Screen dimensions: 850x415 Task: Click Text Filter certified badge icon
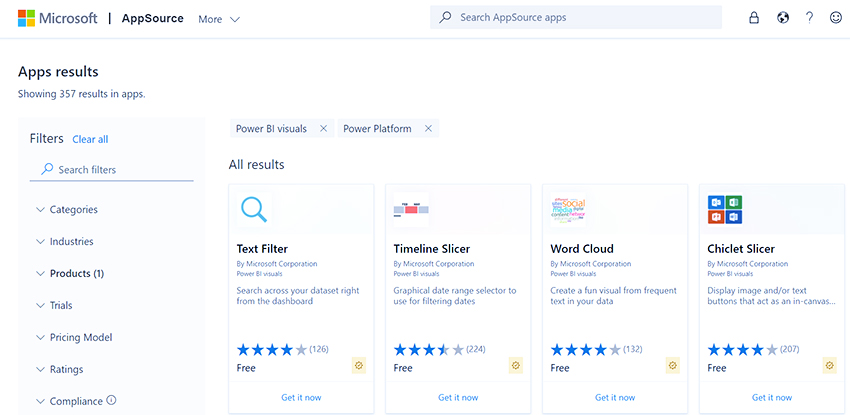tap(358, 366)
